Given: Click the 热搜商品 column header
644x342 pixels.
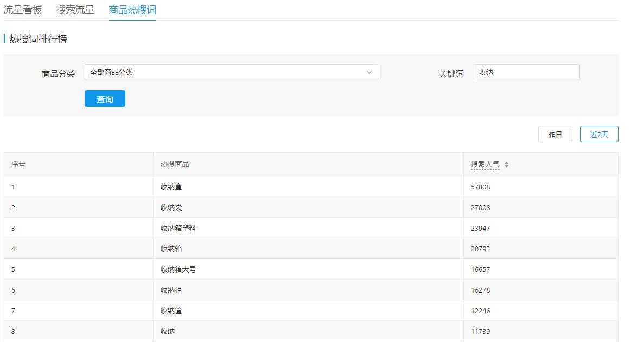Looking at the screenshot, I should [175, 164].
